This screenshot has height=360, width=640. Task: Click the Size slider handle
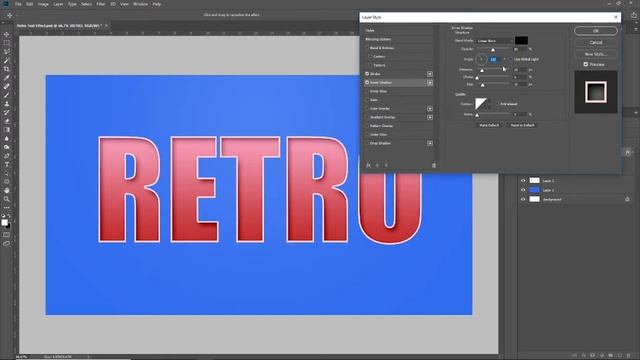tap(482, 85)
